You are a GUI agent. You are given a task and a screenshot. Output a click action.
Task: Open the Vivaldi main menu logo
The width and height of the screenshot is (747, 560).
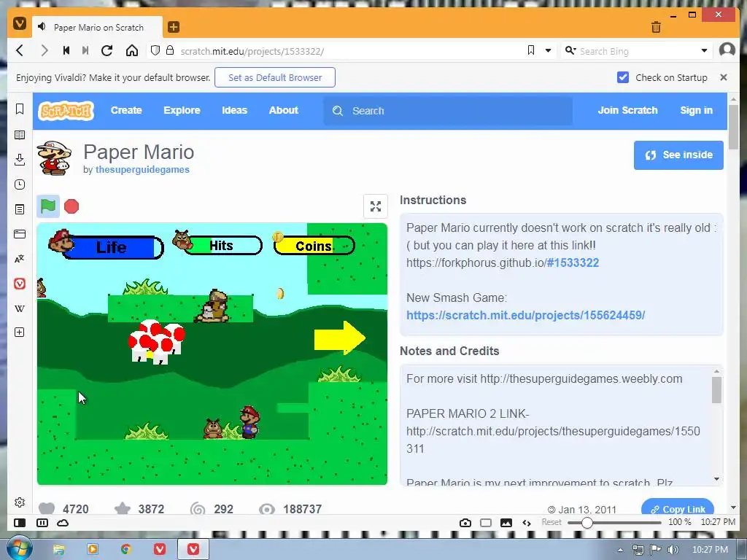(x=20, y=23)
